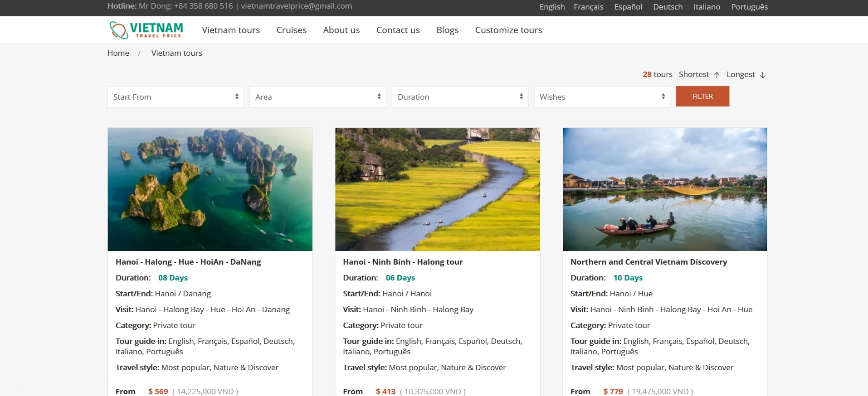The width and height of the screenshot is (868, 396).
Task: Open the About us page
Action: (341, 30)
